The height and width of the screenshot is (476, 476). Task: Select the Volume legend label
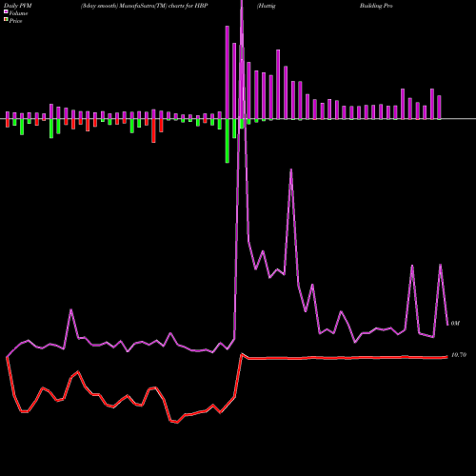[x=18, y=13]
